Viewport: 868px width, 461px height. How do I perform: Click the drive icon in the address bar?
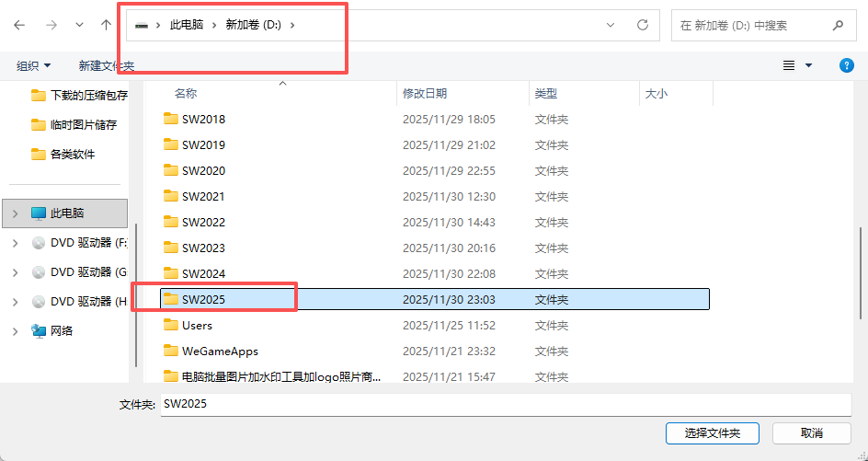click(142, 26)
